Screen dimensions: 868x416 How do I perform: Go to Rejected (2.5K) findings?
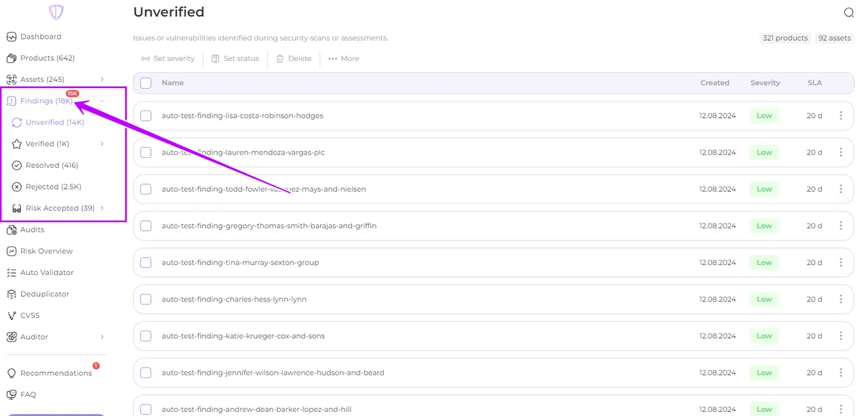tap(53, 187)
